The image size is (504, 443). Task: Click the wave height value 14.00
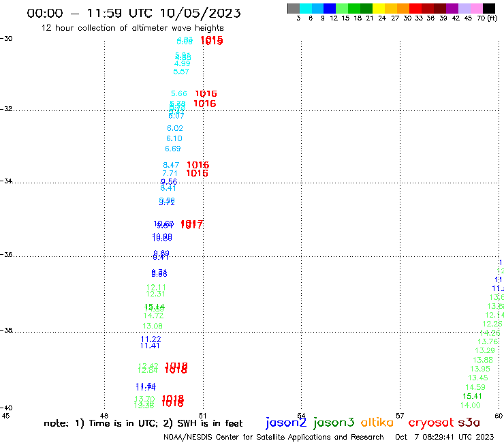coord(470,406)
